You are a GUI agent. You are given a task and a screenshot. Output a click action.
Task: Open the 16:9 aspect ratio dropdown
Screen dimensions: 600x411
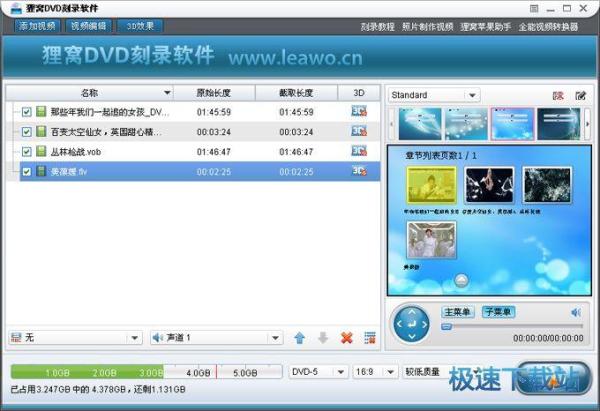coord(374,372)
